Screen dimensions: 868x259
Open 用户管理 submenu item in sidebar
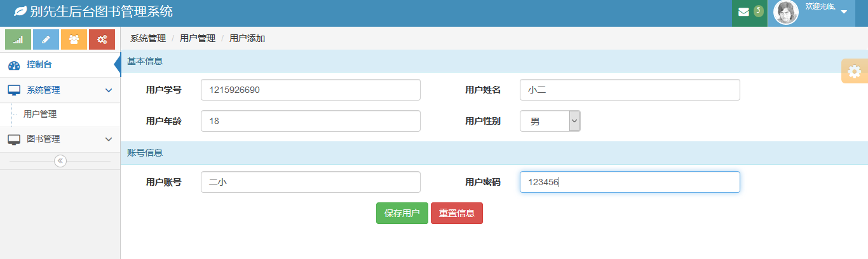click(x=40, y=115)
